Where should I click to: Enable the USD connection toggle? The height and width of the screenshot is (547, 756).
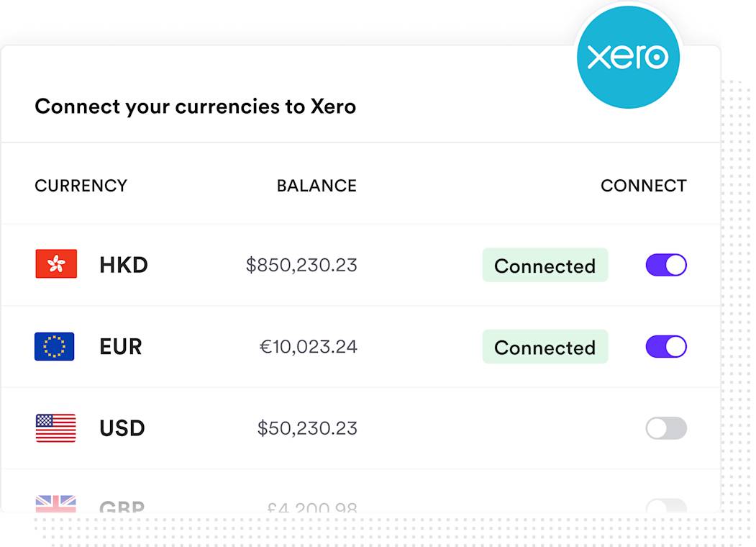coord(665,428)
